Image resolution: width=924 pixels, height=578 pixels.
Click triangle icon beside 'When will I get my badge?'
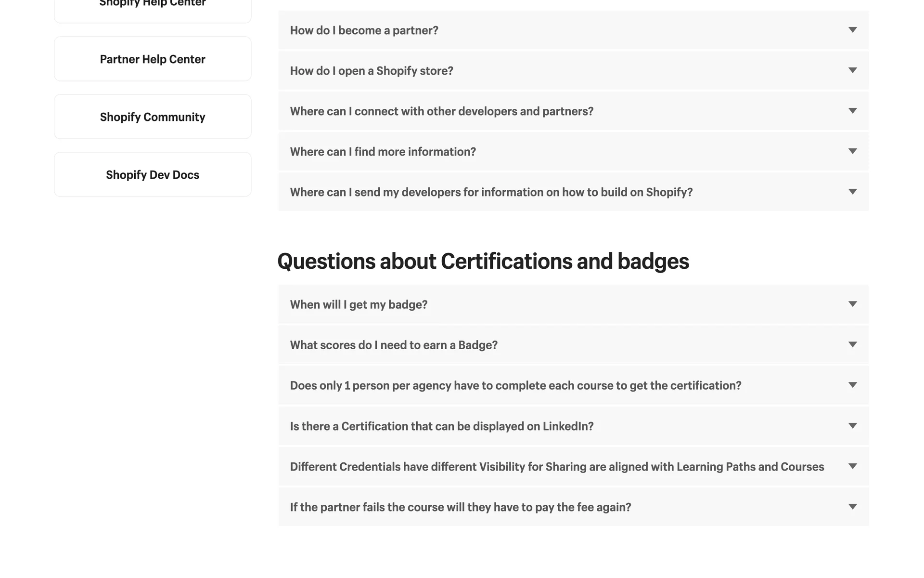click(852, 304)
